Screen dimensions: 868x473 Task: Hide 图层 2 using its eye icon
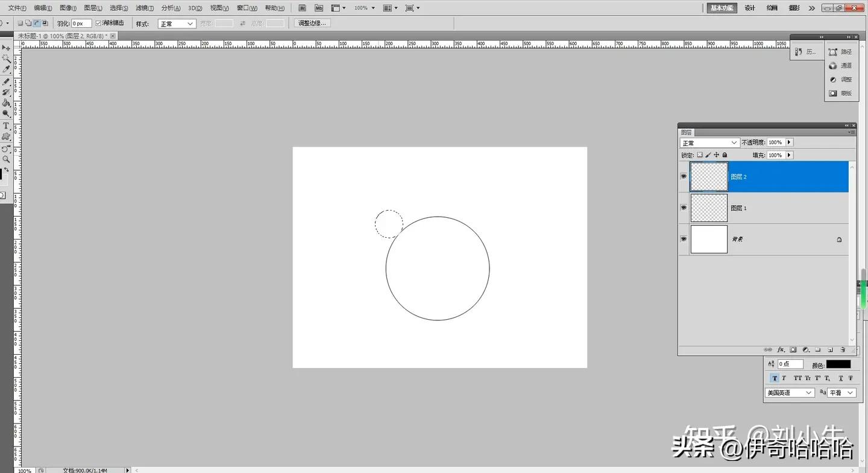pos(684,176)
